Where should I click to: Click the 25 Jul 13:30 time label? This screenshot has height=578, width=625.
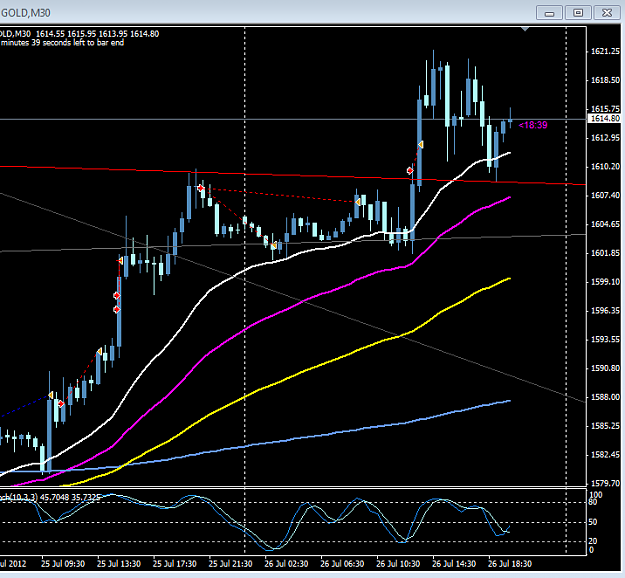(119, 564)
